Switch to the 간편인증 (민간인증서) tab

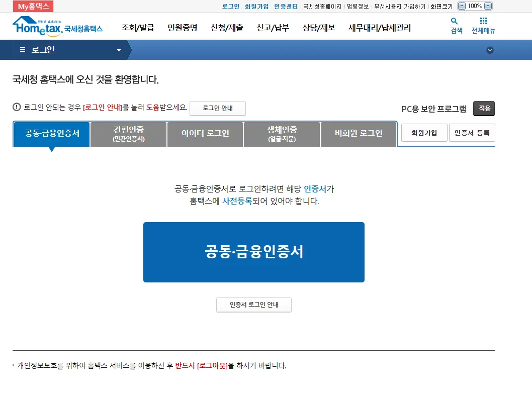pos(129,134)
